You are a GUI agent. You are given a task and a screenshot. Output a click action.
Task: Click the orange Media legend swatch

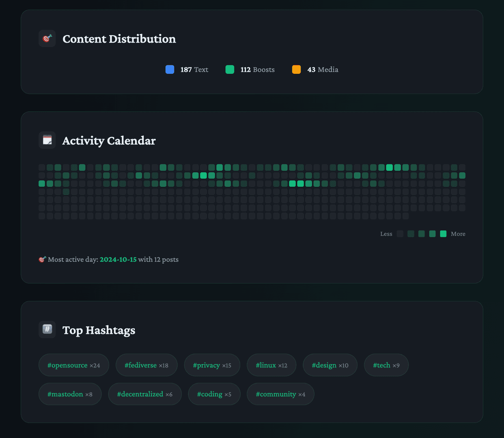click(x=297, y=69)
